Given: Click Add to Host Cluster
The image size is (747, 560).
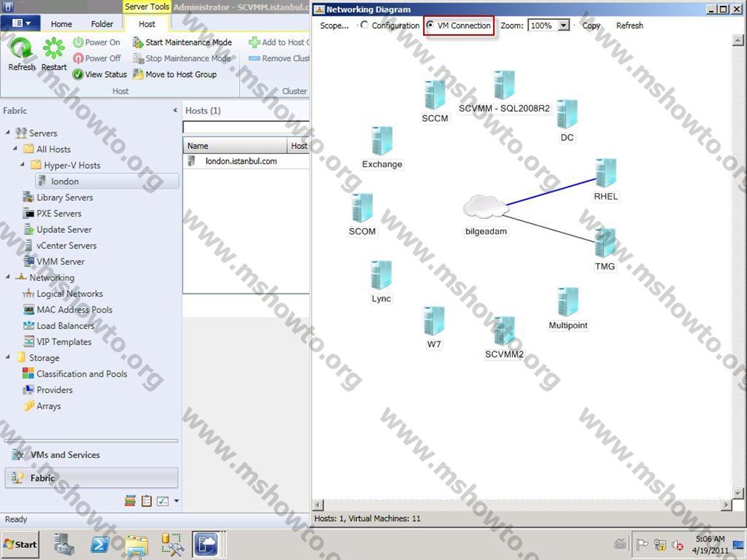Looking at the screenshot, I should pos(279,43).
